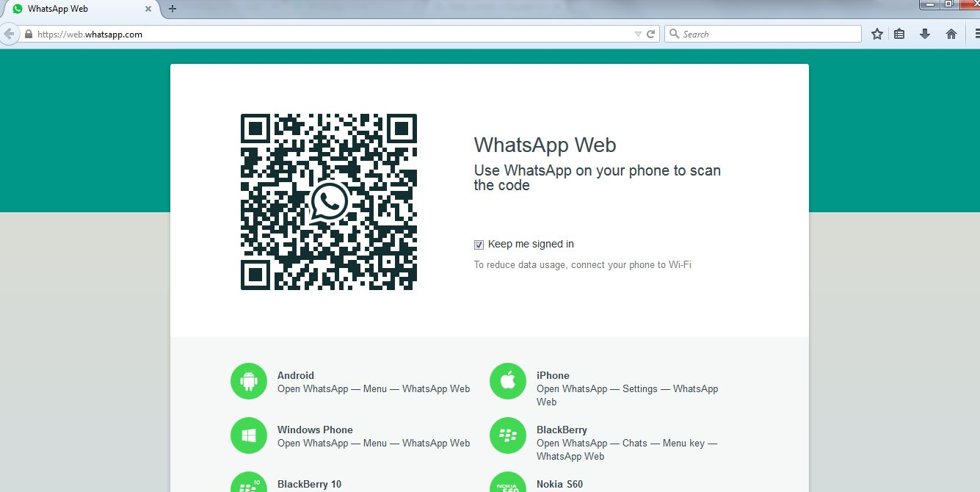Click the 'BlackBerry' platform title
The image size is (980, 492).
562,430
